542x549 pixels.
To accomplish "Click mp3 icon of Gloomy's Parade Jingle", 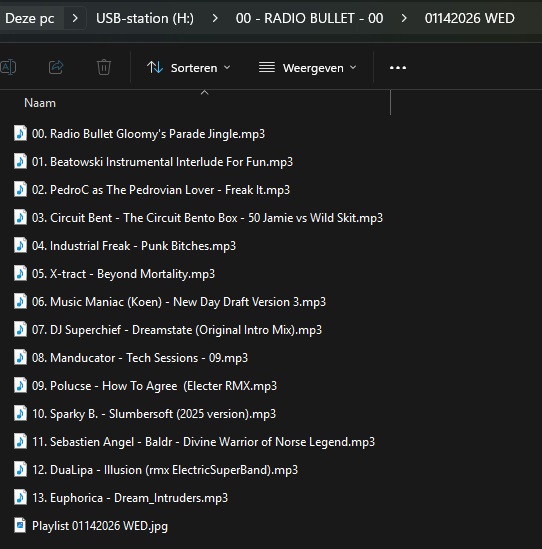I will click(x=20, y=133).
